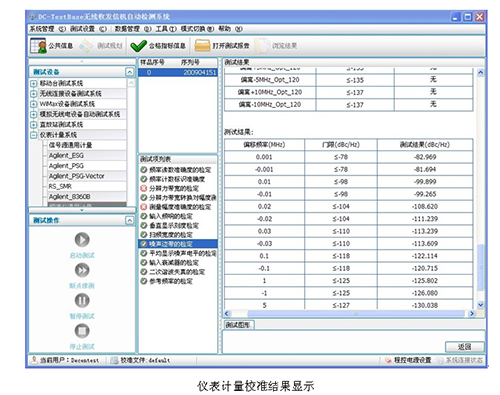The image size is (500, 395).
Task: Click the title bar application icon
Action: point(32,16)
